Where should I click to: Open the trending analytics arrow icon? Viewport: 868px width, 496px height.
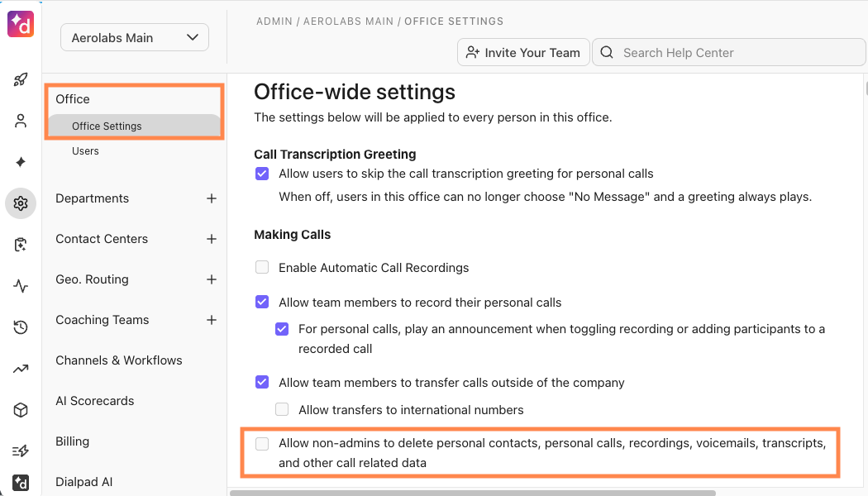click(21, 369)
